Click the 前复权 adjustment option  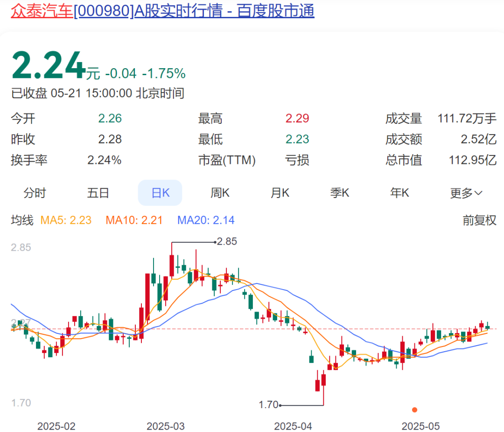point(480,220)
